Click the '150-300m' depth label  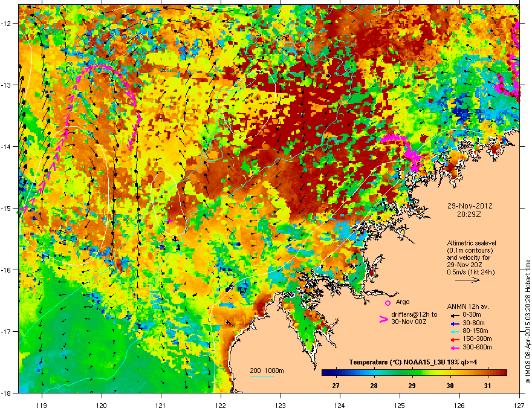pyautogui.click(x=477, y=339)
